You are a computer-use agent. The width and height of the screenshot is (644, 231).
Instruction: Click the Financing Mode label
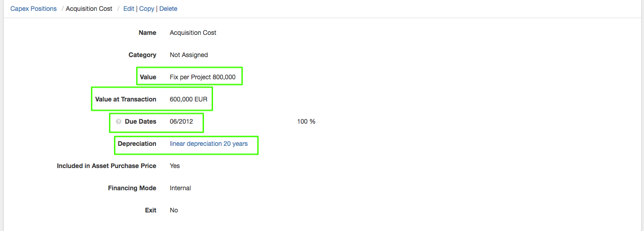point(132,188)
